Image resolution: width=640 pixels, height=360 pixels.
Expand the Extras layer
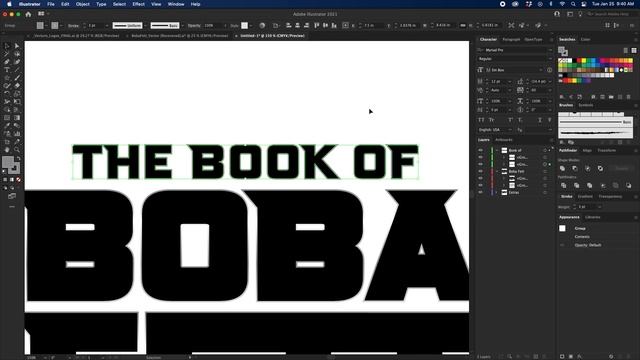[497, 192]
